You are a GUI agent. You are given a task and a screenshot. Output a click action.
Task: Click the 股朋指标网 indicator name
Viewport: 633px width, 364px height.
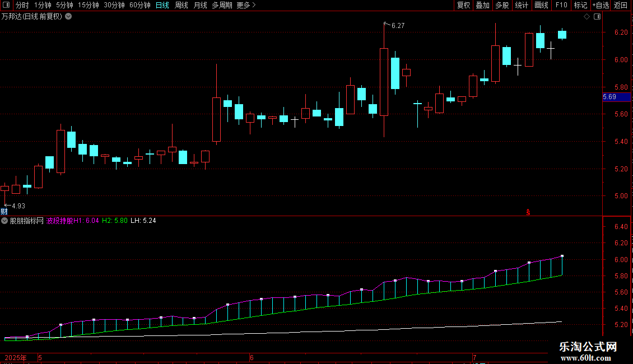tap(27, 221)
